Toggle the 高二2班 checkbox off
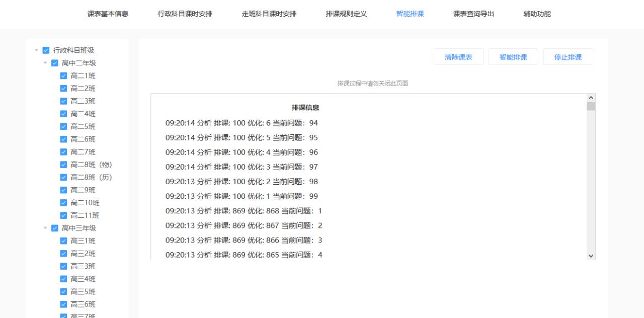The height and width of the screenshot is (318, 644). coord(63,89)
